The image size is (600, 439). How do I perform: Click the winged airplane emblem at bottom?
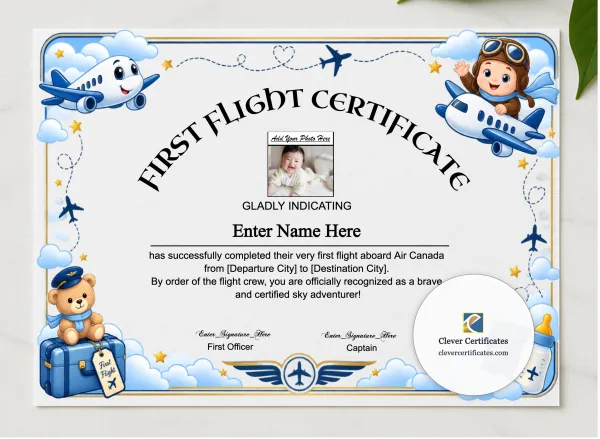point(300,374)
